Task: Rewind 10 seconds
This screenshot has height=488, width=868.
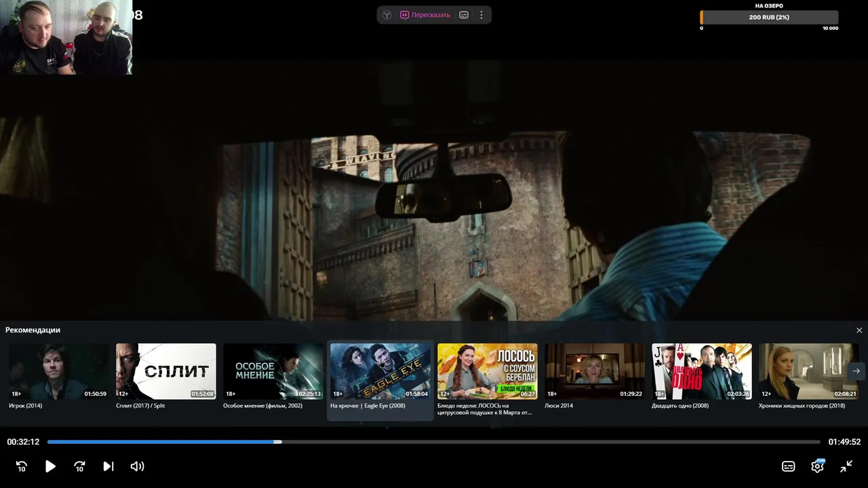Action: [x=22, y=466]
